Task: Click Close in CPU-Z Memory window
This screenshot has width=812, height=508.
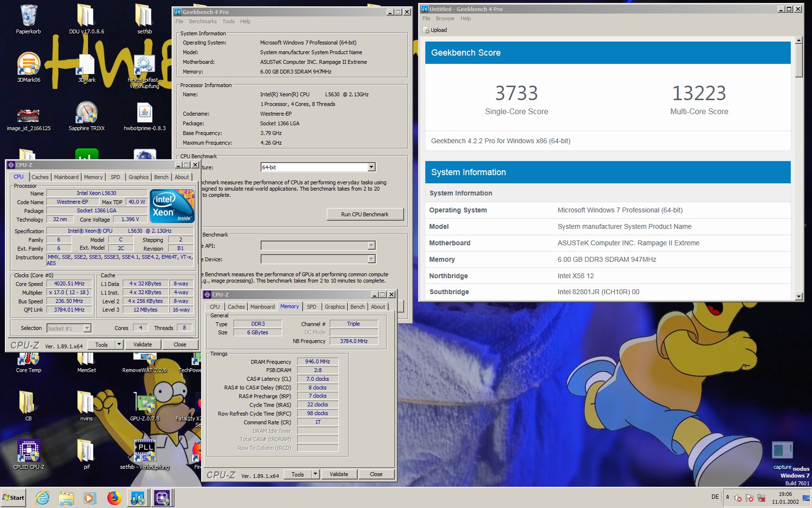Action: (x=376, y=474)
